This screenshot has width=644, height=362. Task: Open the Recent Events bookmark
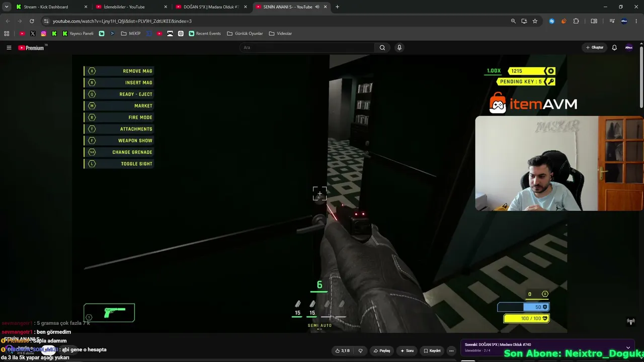tap(205, 34)
